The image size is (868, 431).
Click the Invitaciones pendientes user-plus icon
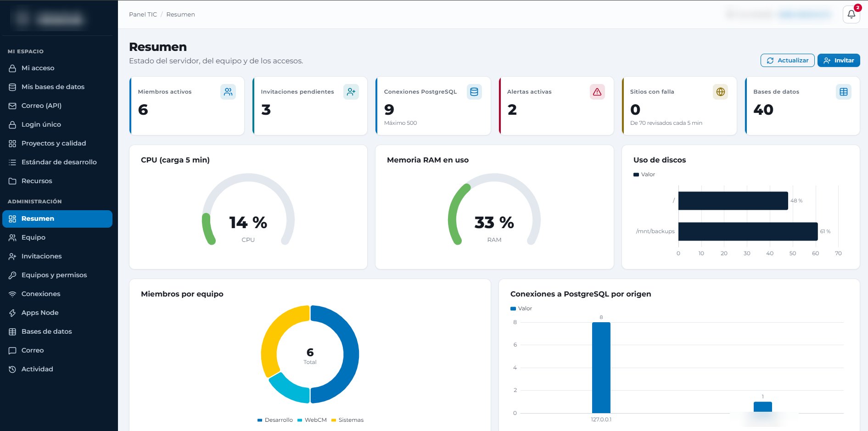pos(351,92)
